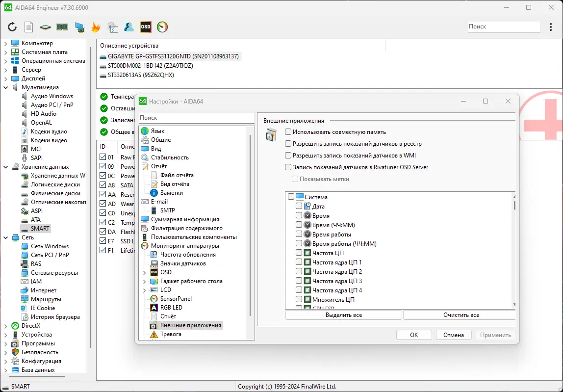Open SensorPanel settings entry

point(176,299)
